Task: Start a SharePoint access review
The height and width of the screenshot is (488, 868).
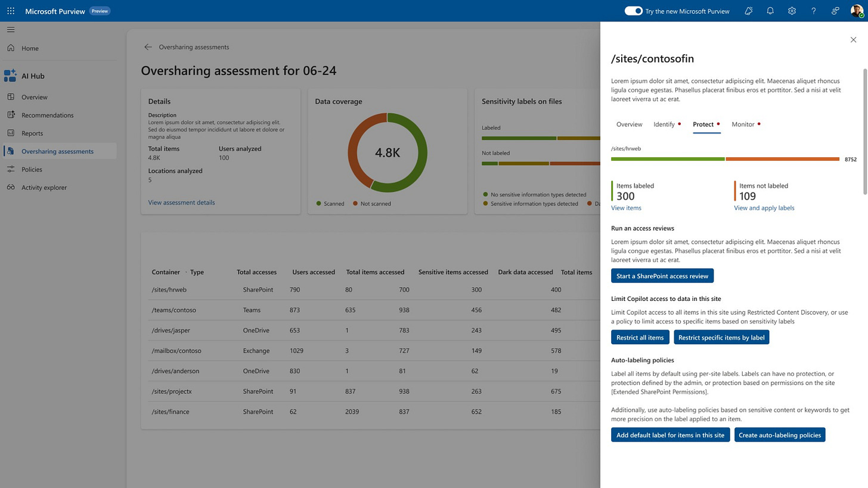Action: click(662, 276)
